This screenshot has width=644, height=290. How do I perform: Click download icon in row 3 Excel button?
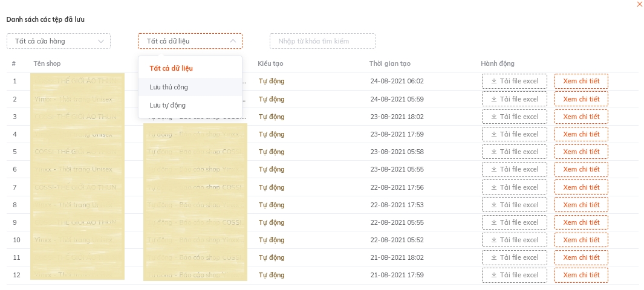pos(493,117)
